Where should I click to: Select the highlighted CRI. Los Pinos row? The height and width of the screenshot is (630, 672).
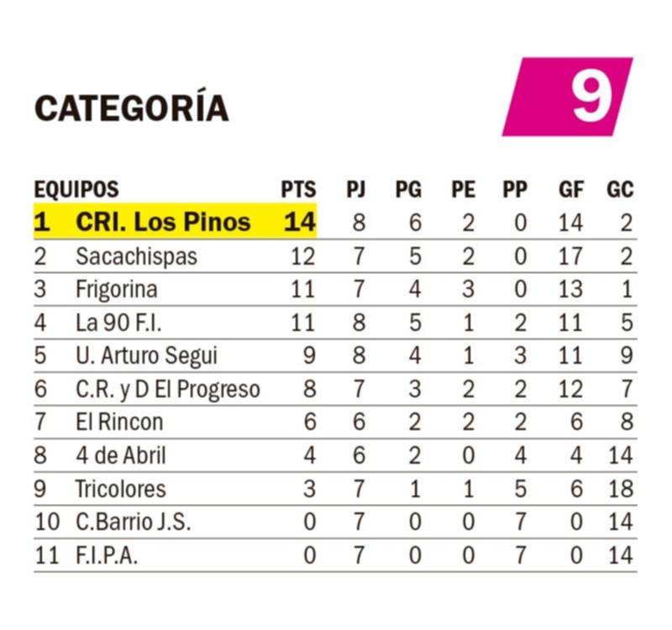tap(335, 222)
